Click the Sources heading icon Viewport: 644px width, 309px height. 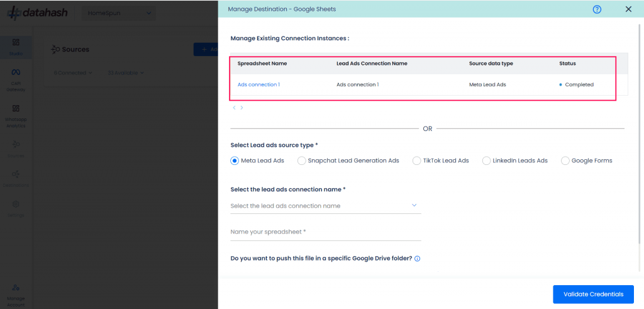[55, 49]
